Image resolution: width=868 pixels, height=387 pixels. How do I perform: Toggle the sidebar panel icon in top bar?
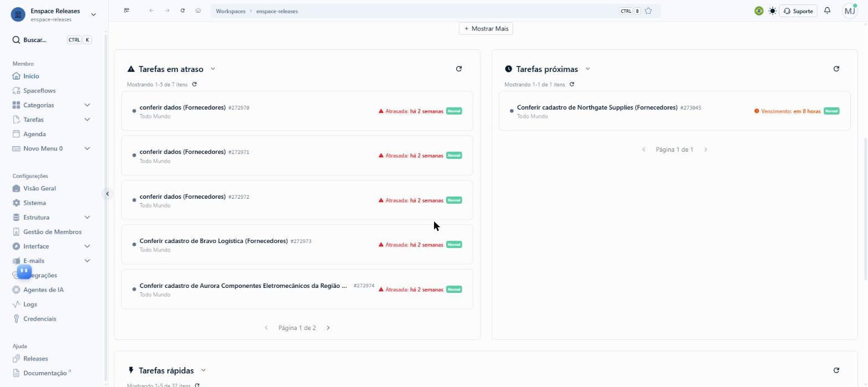coord(127,11)
